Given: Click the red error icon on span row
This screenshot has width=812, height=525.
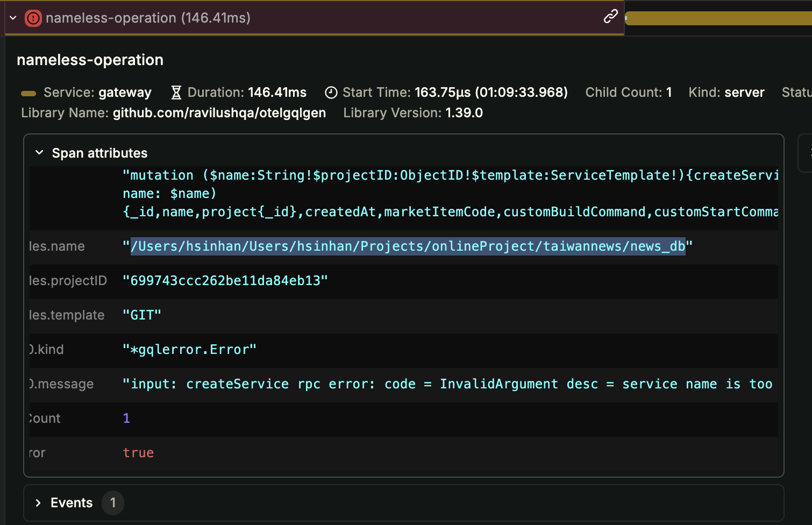Looking at the screenshot, I should [33, 18].
